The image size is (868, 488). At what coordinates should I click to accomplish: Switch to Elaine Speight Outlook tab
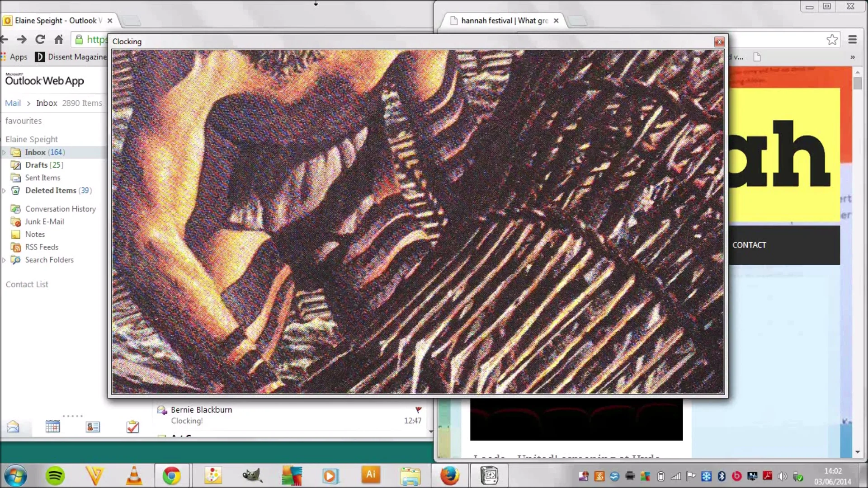click(57, 20)
